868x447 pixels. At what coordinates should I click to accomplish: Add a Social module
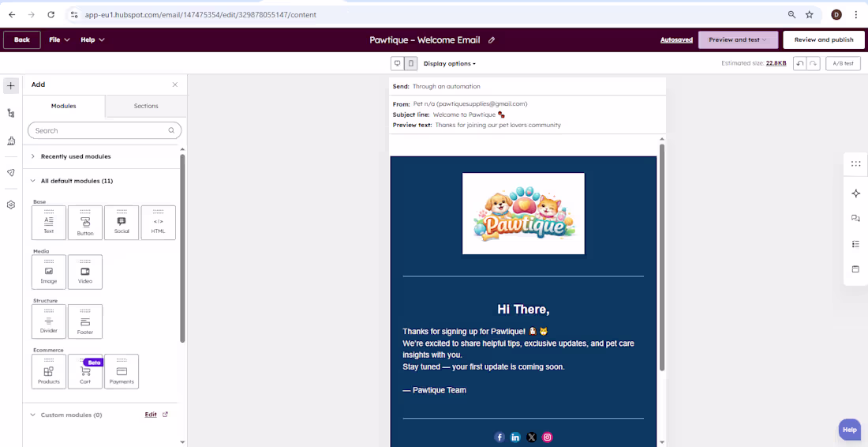(x=122, y=223)
